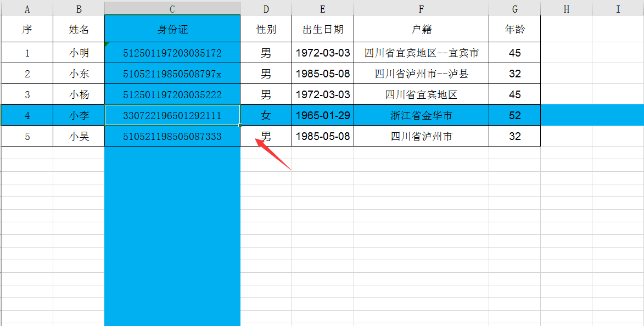Select the name cell 小吴
This screenshot has width=644, height=326.
click(79, 136)
